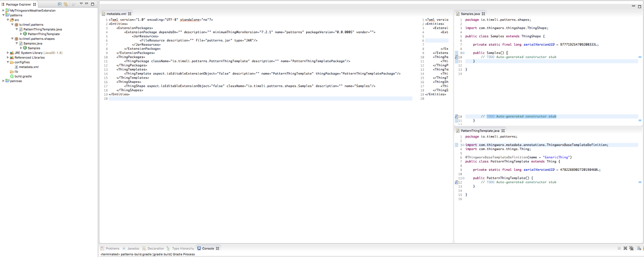Remove all terminated launches in Console
Viewport: 644px width, 257px height.
click(632, 248)
